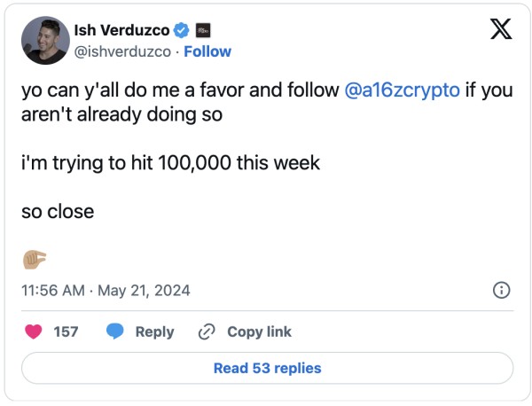Open the @a16zcrypto mention link
Image resolution: width=532 pixels, height=406 pixels.
coord(402,91)
